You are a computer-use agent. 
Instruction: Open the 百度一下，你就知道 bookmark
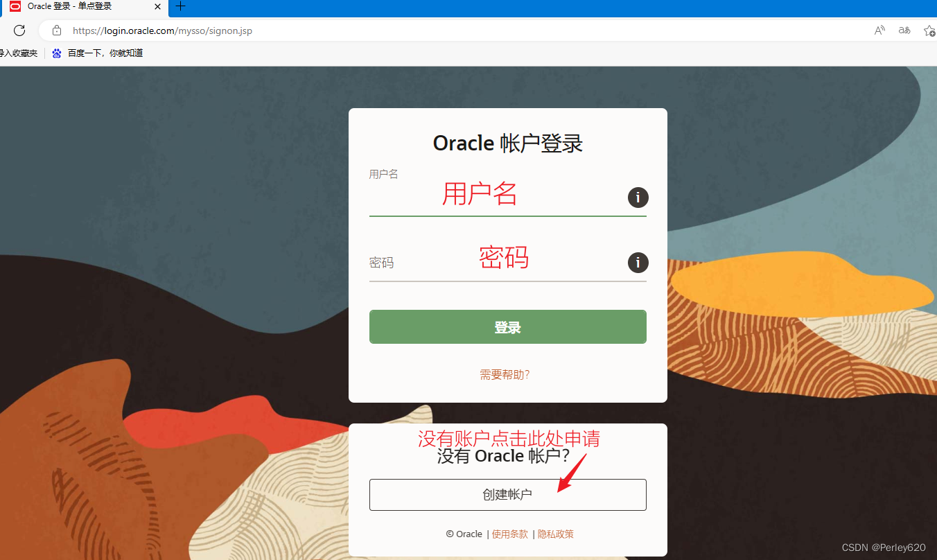point(98,53)
